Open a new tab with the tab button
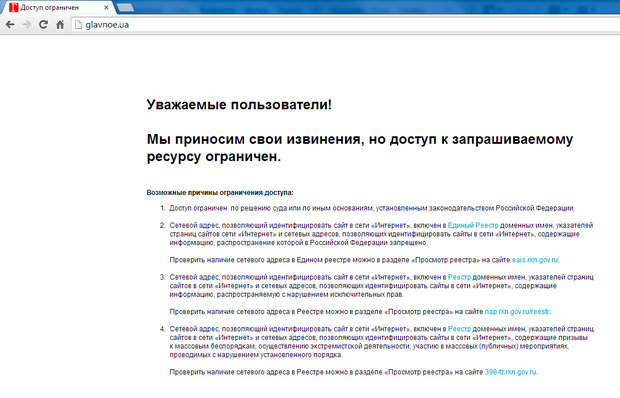Viewport: 620px width, 398px height. coord(125,8)
